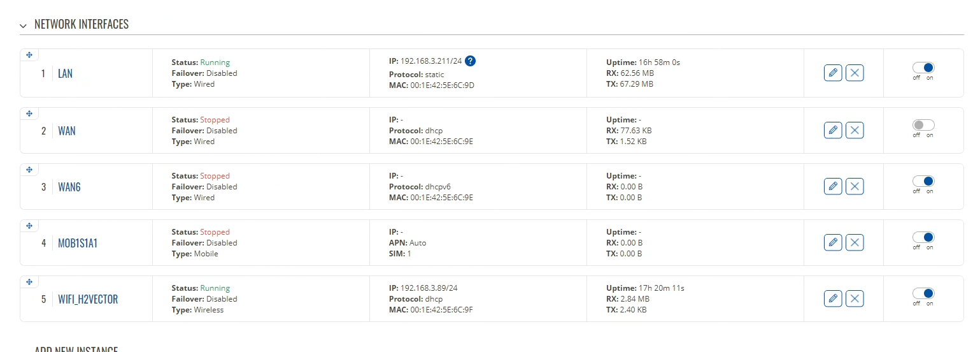Delete the WAN interface with X icon
This screenshot has height=352, width=980.
855,130
